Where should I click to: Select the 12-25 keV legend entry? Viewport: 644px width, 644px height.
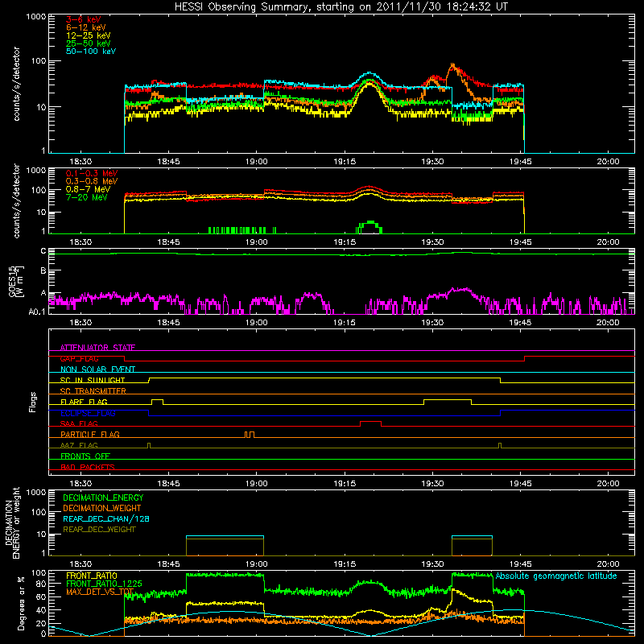[89, 35]
